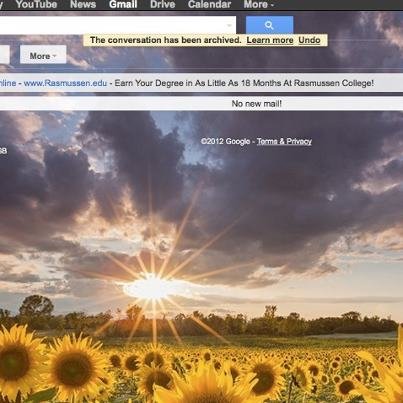The image size is (403, 403).
Task: Open YouTube from the Google bar
Action: [x=36, y=4]
